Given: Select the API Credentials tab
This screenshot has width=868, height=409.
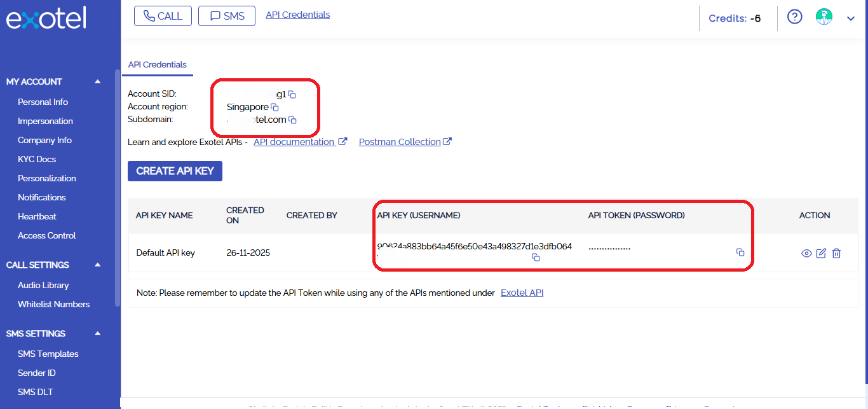Looking at the screenshot, I should coord(158,64).
